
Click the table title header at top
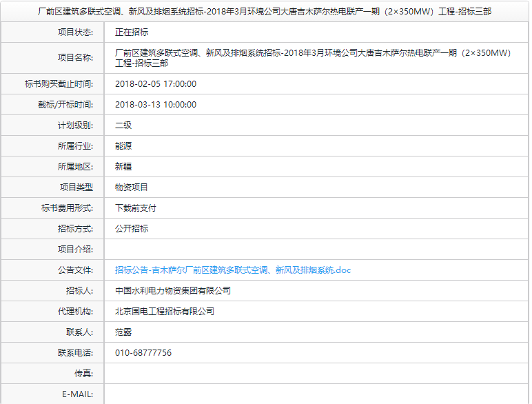coord(265,12)
